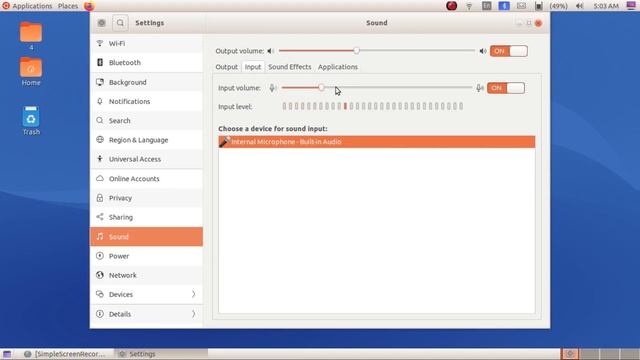Open the Power settings entry

(x=147, y=256)
